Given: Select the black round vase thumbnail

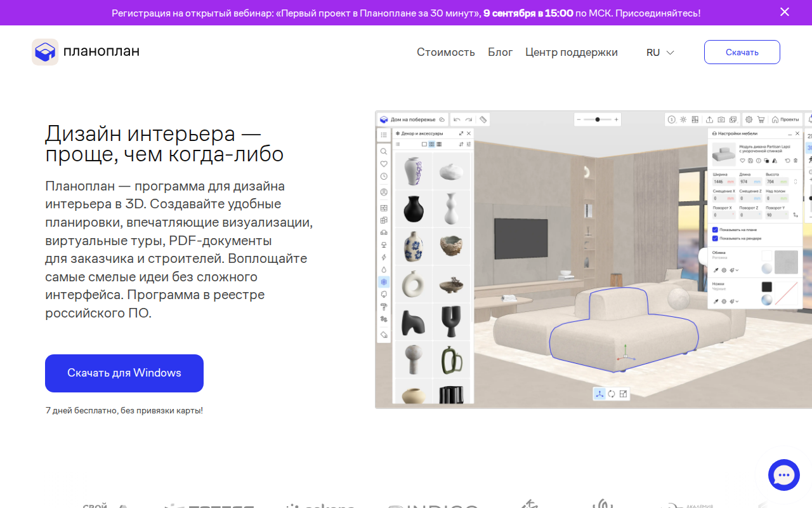Looking at the screenshot, I should pos(414,209).
